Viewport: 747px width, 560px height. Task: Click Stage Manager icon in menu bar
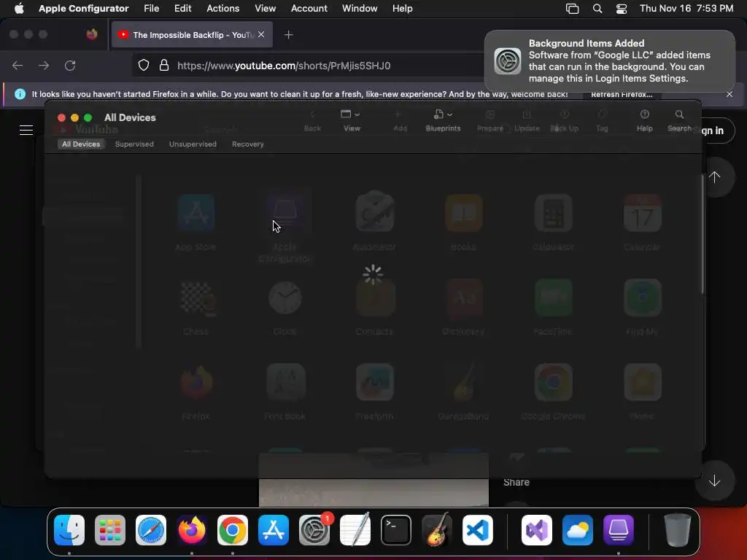point(572,9)
